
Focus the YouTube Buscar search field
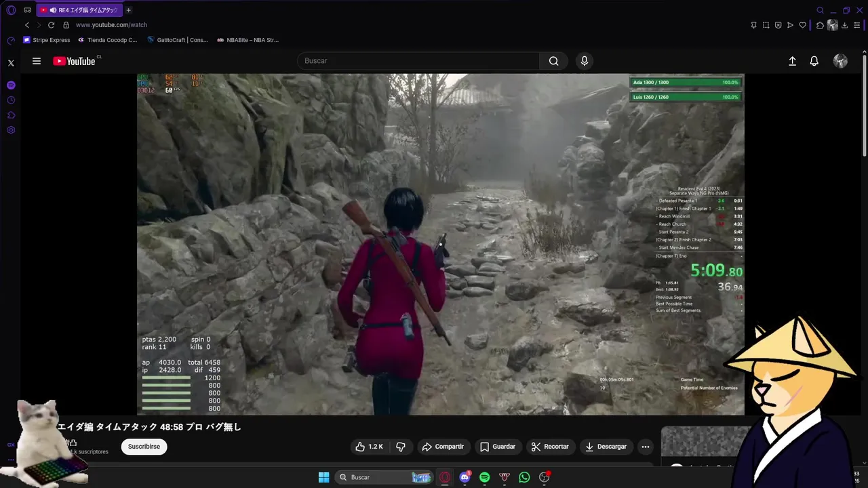[418, 61]
